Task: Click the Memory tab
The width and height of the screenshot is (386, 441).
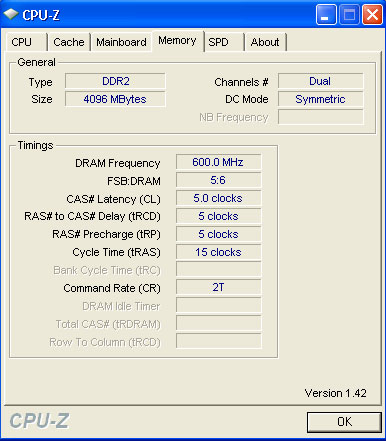Action: coord(178,41)
